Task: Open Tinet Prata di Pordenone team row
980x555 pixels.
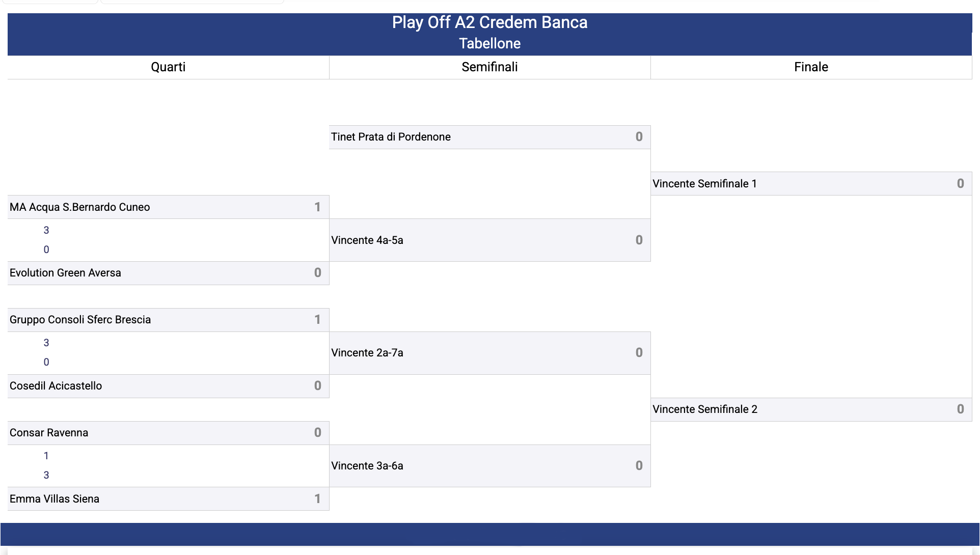Action: pos(489,137)
